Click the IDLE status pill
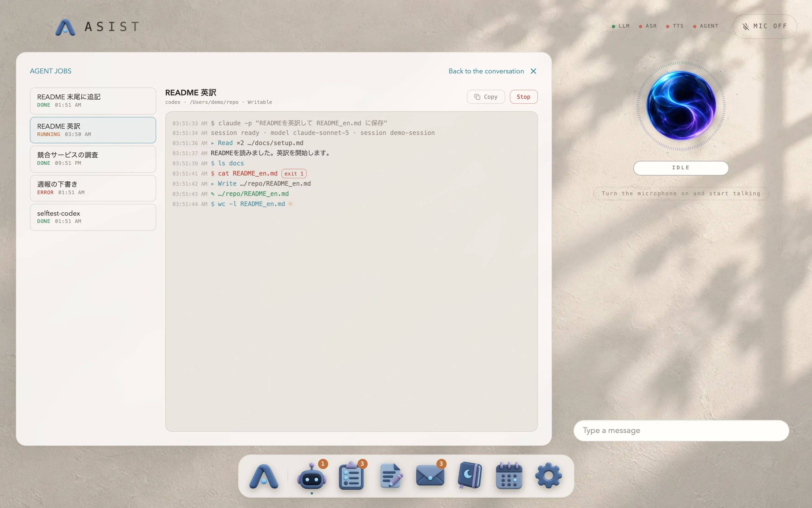 [x=681, y=168]
